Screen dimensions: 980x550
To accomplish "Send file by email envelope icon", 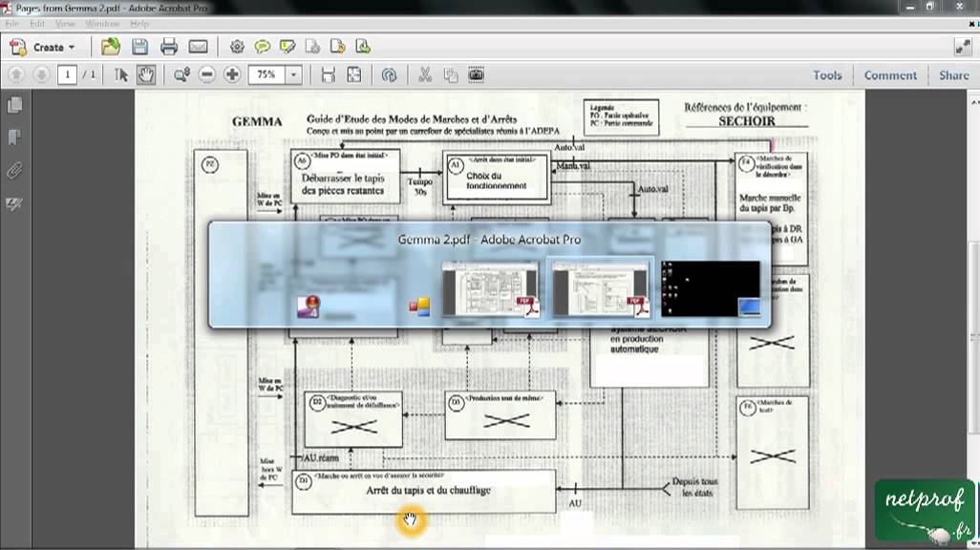I will coord(198,47).
